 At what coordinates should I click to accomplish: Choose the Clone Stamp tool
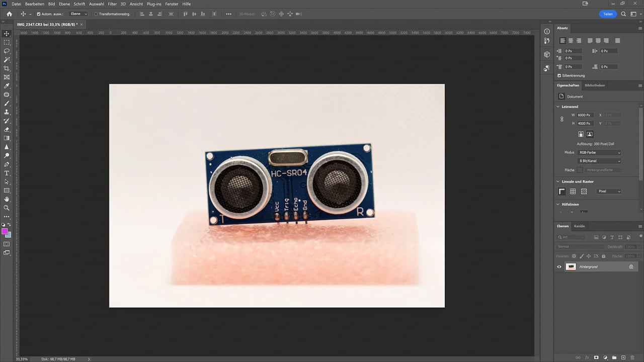pos(7,112)
